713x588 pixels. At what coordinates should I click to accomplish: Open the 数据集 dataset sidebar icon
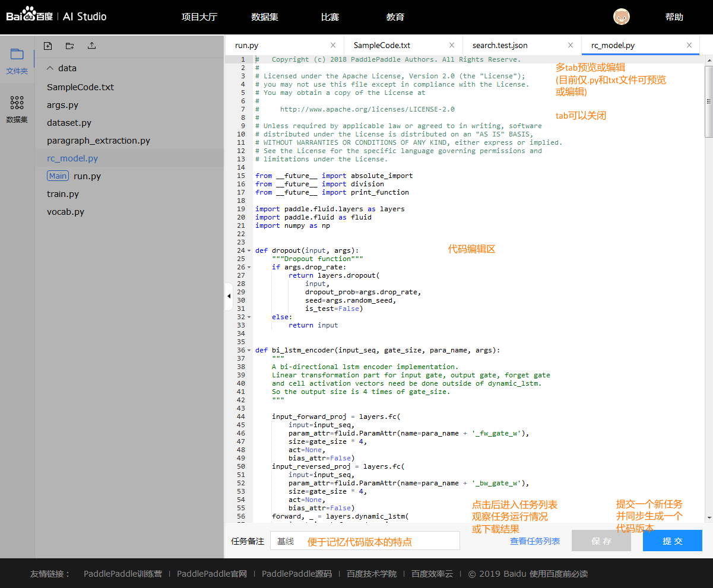(x=17, y=103)
